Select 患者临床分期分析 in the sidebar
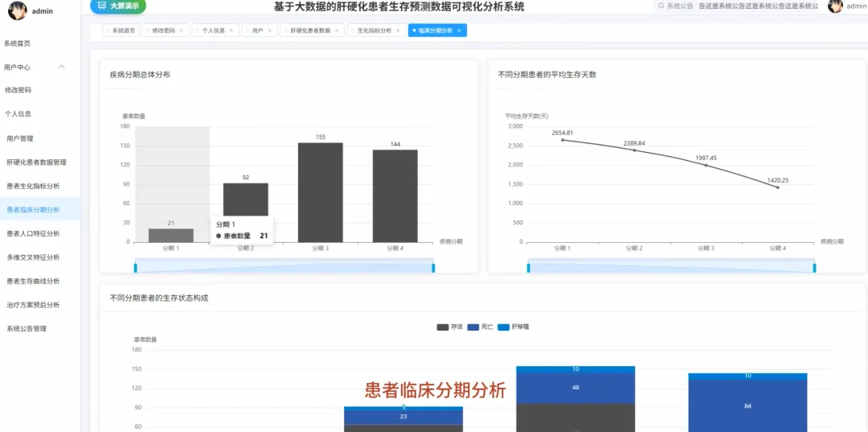The width and height of the screenshot is (868, 432). [40, 210]
